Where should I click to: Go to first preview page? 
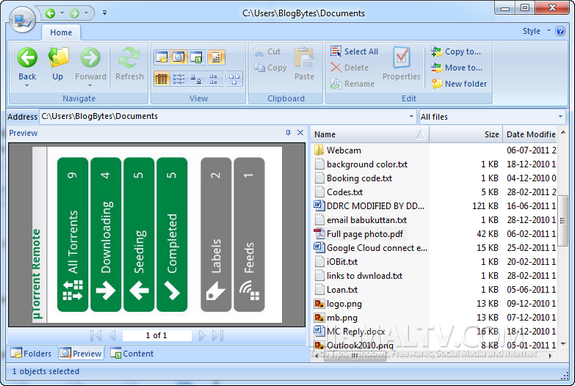click(x=96, y=335)
